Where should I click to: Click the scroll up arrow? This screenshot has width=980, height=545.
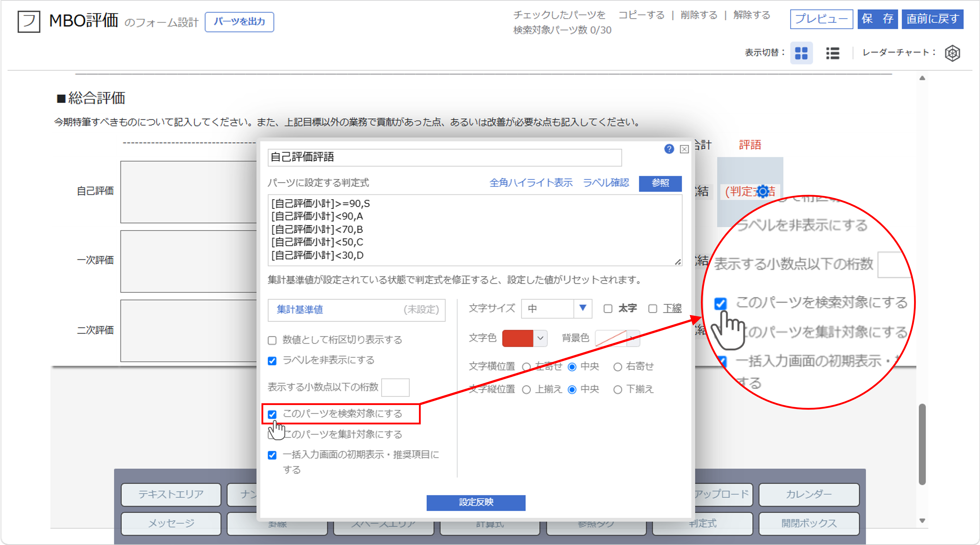point(922,78)
